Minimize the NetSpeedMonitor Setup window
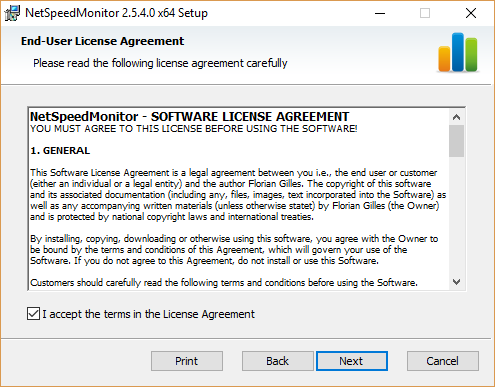This screenshot has width=495, height=387. [380, 13]
